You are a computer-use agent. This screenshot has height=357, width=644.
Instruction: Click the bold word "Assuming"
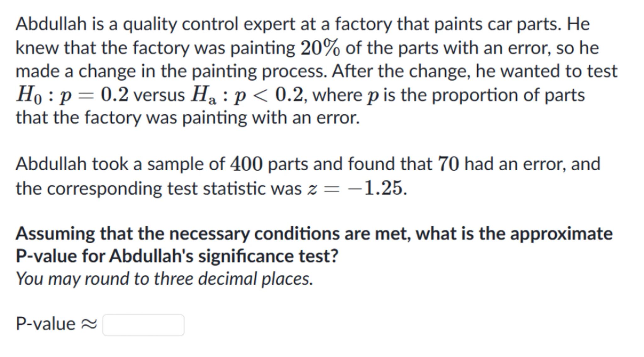coord(55,234)
